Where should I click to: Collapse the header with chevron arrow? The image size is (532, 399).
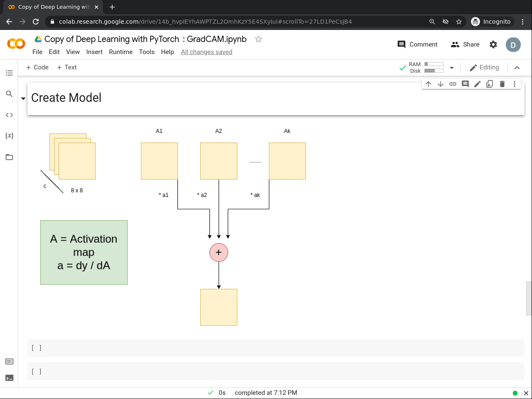point(517,68)
